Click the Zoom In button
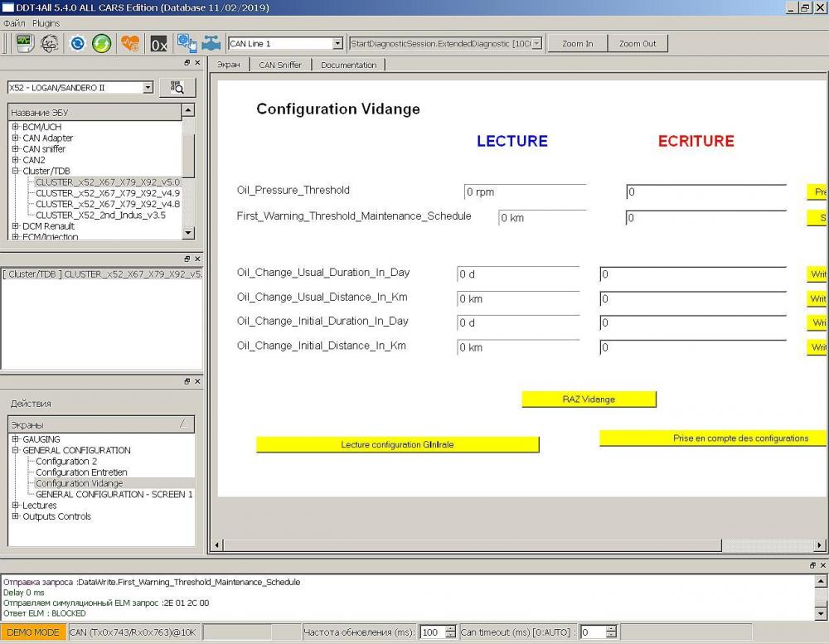Image resolution: width=829 pixels, height=644 pixels. (577, 43)
